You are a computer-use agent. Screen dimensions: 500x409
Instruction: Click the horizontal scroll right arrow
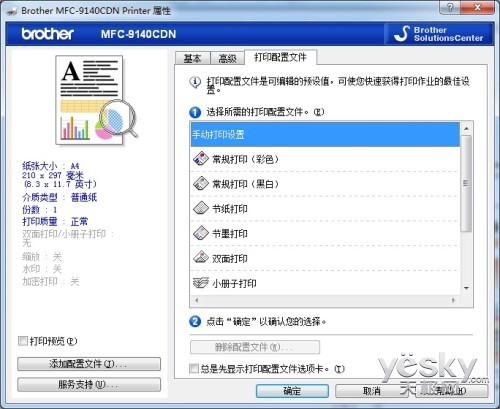453,300
